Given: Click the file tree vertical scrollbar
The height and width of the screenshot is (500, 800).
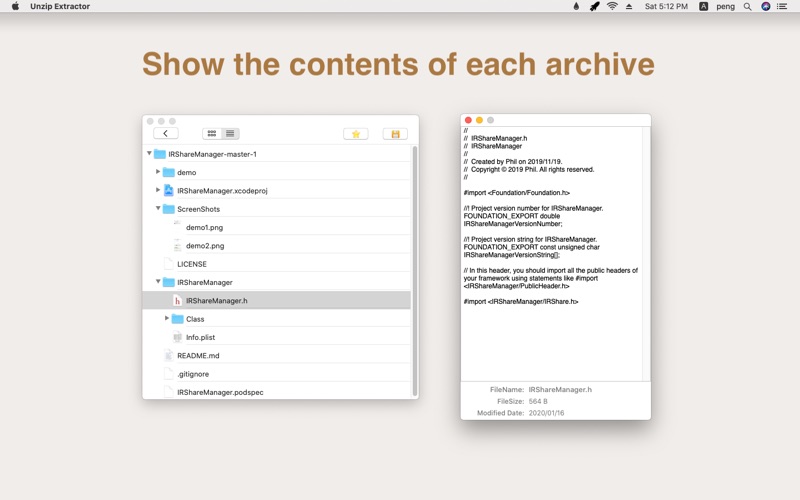Looking at the screenshot, I should point(415,271).
